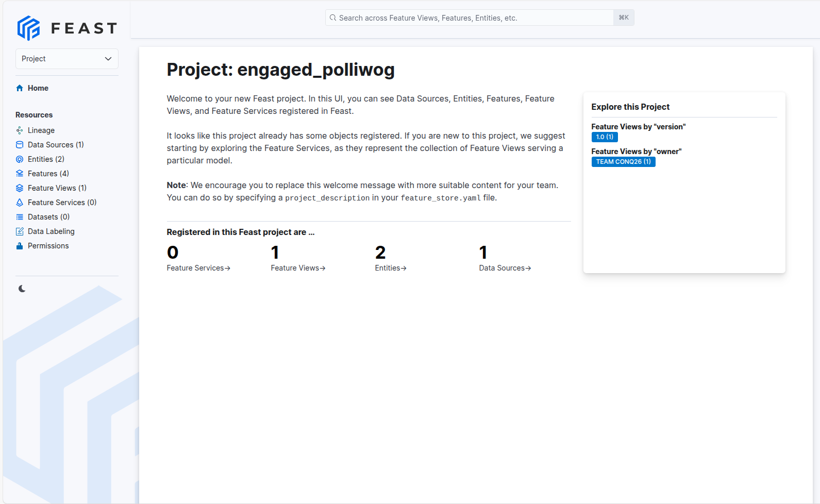This screenshot has width=820, height=504.
Task: Click the Feast logo icon
Action: click(28, 28)
